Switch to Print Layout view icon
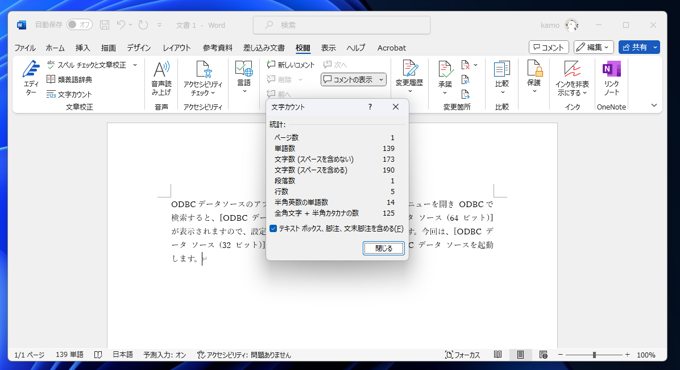Image resolution: width=680 pixels, height=370 pixels. click(520, 355)
